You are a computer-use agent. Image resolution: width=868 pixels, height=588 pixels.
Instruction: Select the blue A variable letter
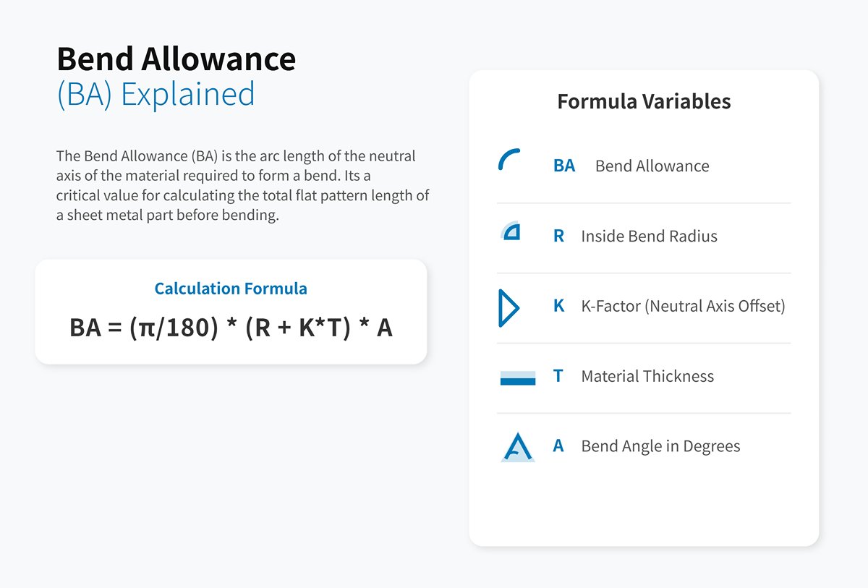(x=558, y=446)
